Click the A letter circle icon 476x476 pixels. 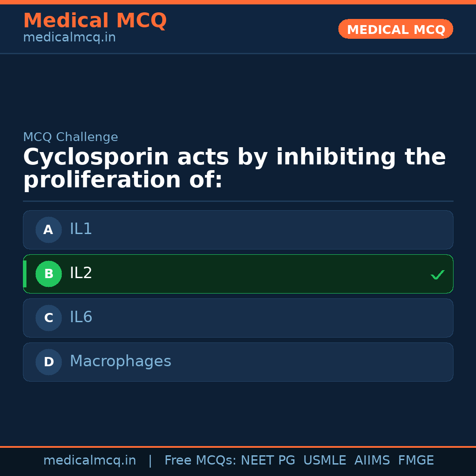point(48,230)
